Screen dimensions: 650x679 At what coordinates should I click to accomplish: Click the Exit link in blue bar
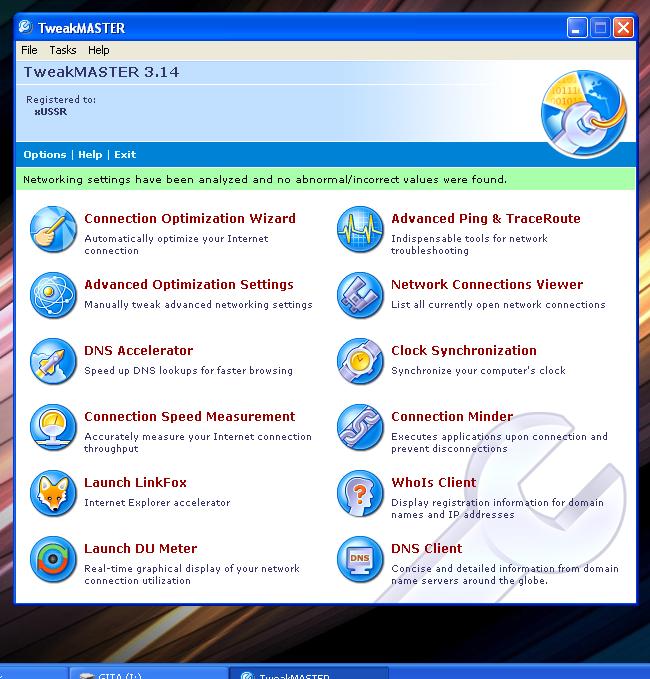tap(125, 155)
